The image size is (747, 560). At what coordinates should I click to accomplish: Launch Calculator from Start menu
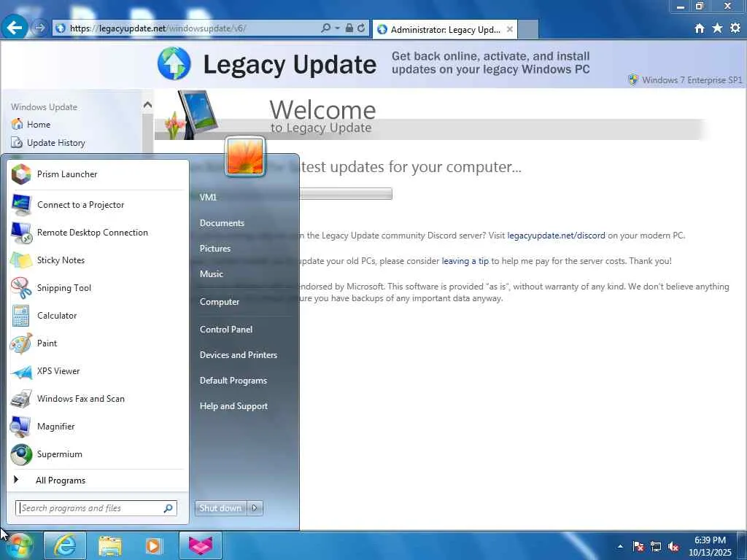click(x=97, y=315)
